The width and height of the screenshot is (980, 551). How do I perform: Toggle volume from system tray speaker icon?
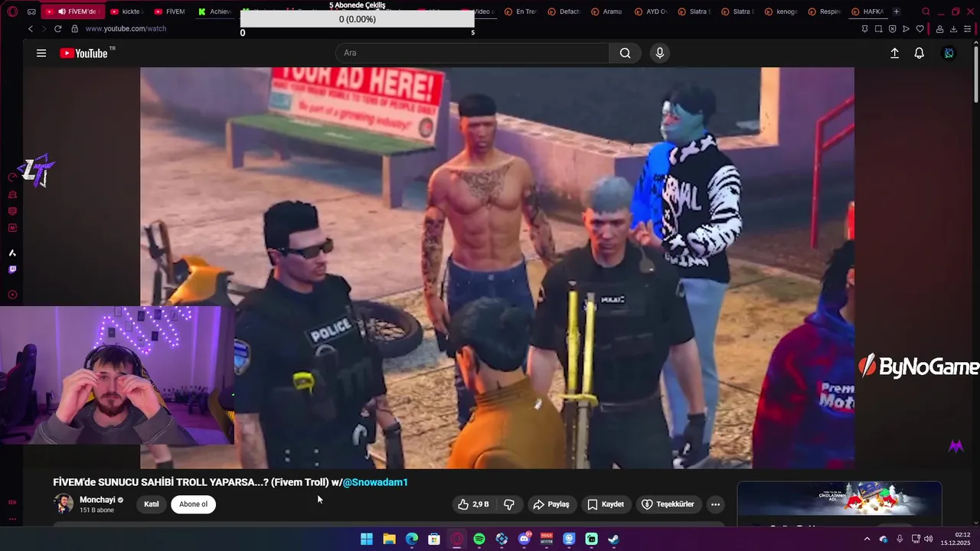coord(929,539)
